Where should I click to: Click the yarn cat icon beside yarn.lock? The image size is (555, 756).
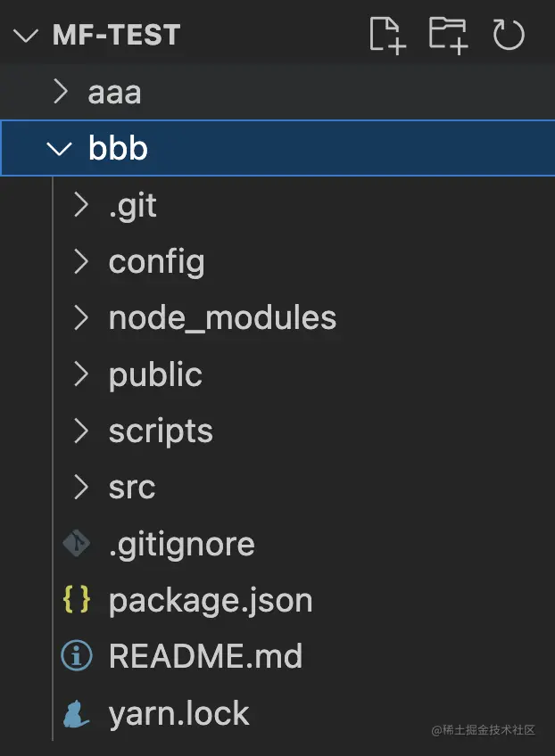[x=76, y=713]
